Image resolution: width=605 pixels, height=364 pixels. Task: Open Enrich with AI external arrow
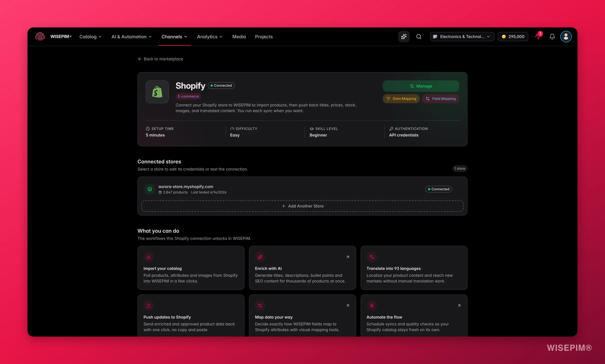coord(348,257)
